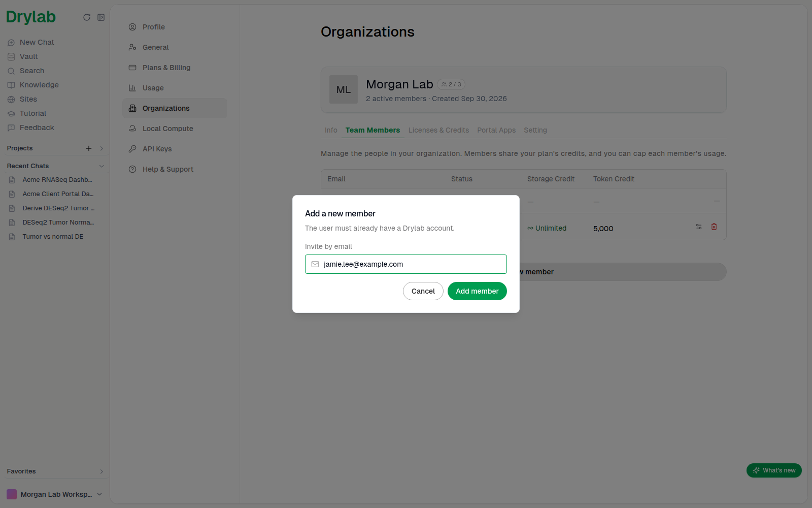This screenshot has width=812, height=508.
Task: Click the red trash icon to remove member
Action: [x=714, y=227]
